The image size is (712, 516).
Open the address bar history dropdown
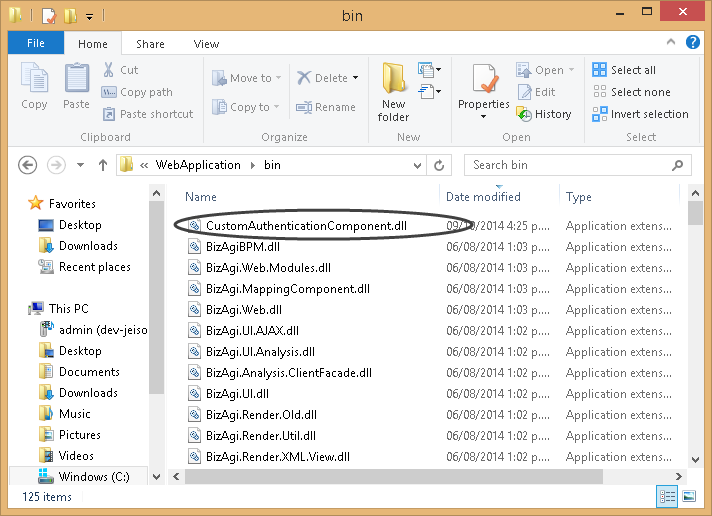click(x=417, y=165)
